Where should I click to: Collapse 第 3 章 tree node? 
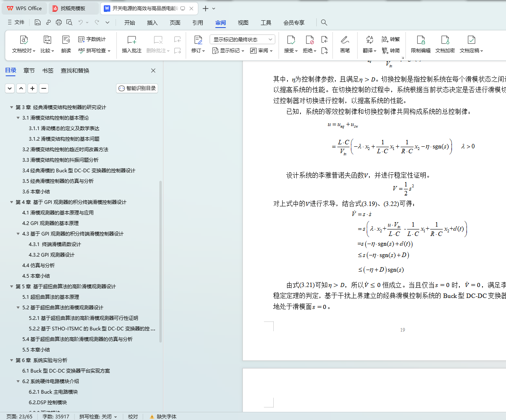tap(11, 107)
